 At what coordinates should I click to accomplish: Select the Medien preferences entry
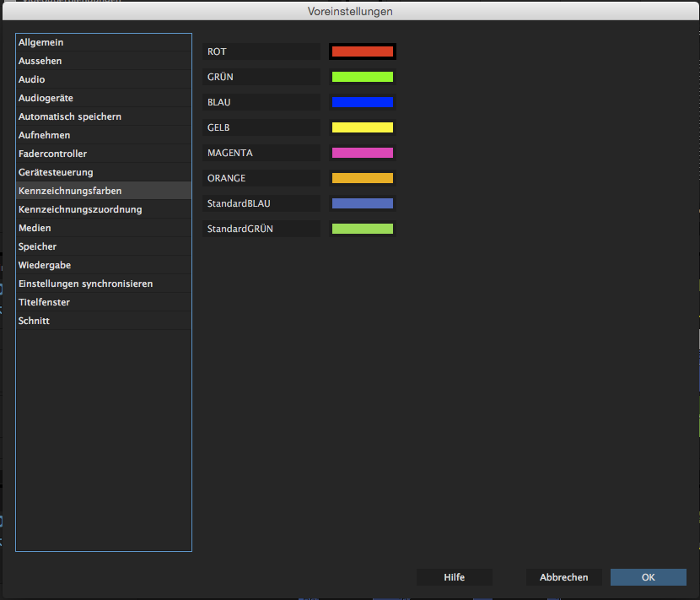pyautogui.click(x=103, y=228)
